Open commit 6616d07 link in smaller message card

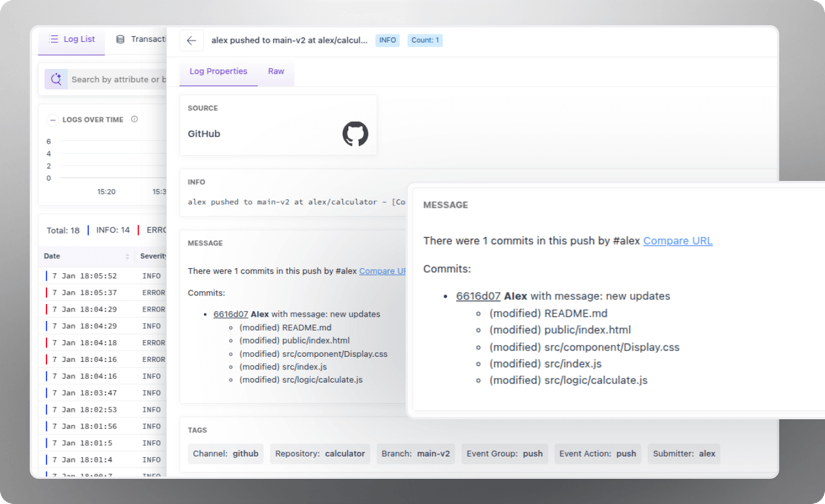pos(231,314)
